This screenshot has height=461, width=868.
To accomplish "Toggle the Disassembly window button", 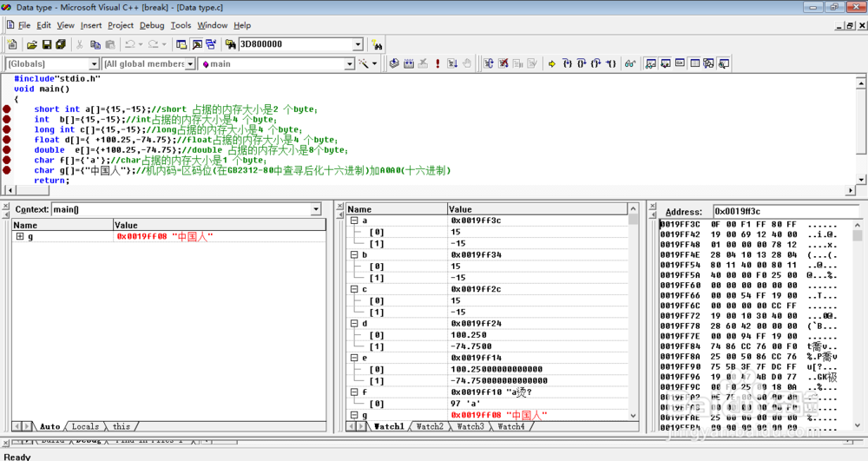I will (x=724, y=63).
